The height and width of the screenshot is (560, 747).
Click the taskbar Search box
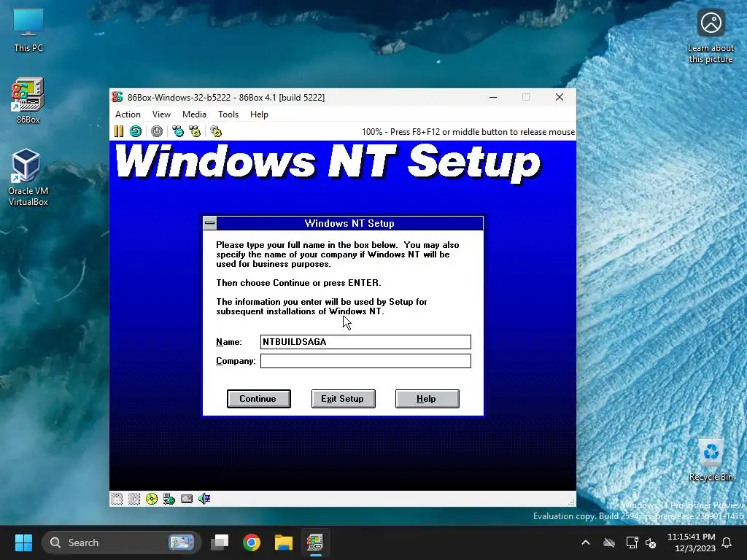click(x=122, y=542)
